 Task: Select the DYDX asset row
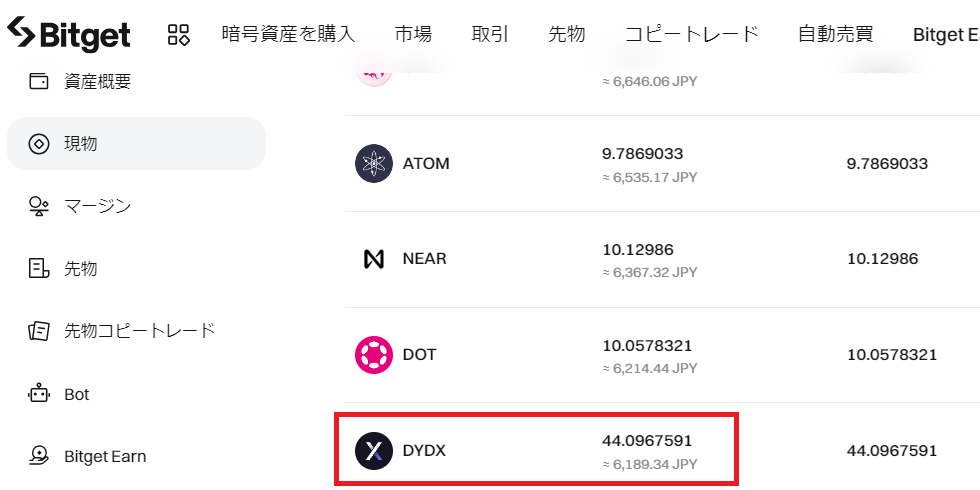pos(662,451)
